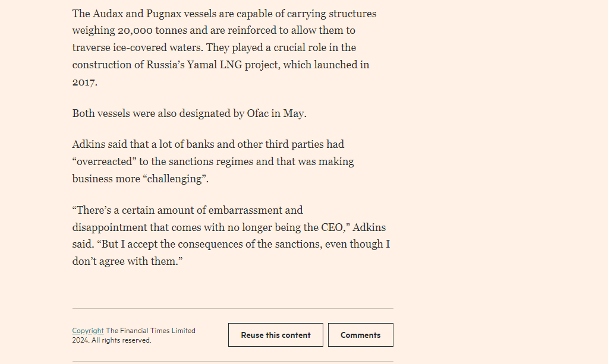Click the paragraph about Audax and Pugnax vessels

tap(225, 48)
